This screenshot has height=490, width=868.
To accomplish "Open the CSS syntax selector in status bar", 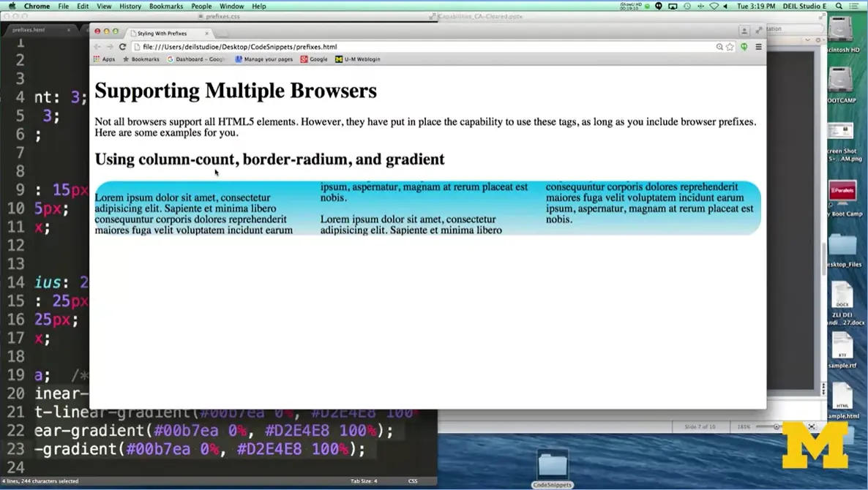I will click(x=412, y=481).
